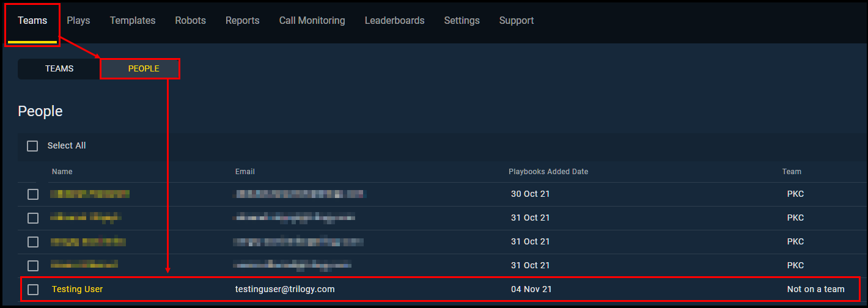Open the Settings page
The image size is (868, 308).
click(462, 21)
